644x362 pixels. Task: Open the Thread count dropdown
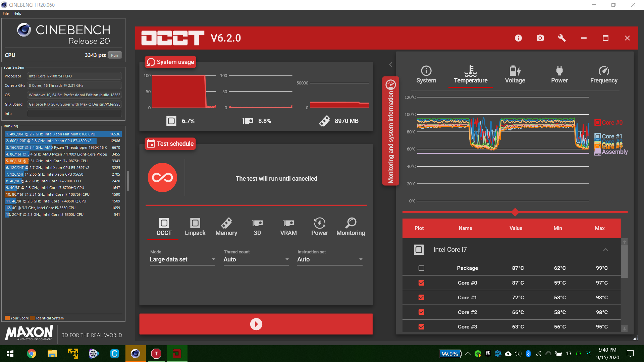(256, 259)
